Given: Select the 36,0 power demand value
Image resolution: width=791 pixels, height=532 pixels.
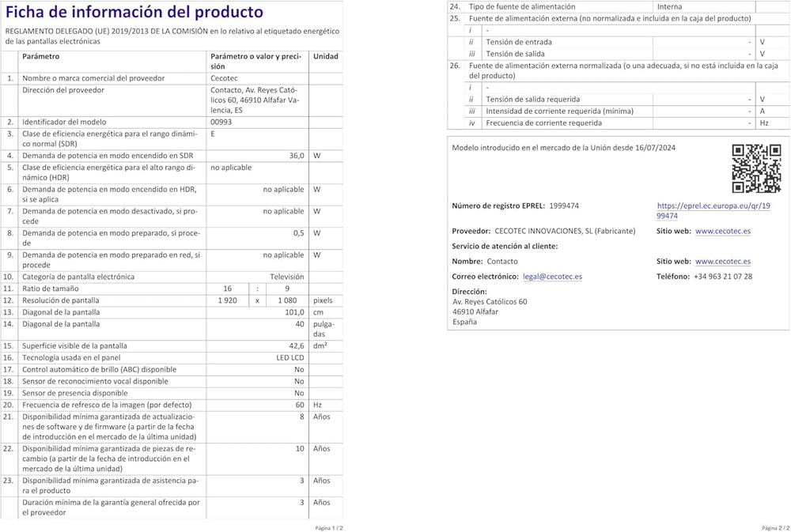Looking at the screenshot, I should 296,156.
